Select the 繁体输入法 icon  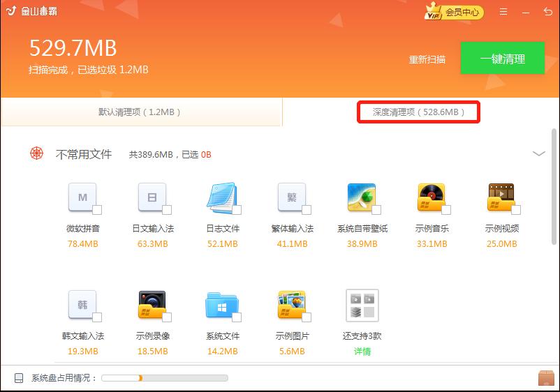[292, 197]
